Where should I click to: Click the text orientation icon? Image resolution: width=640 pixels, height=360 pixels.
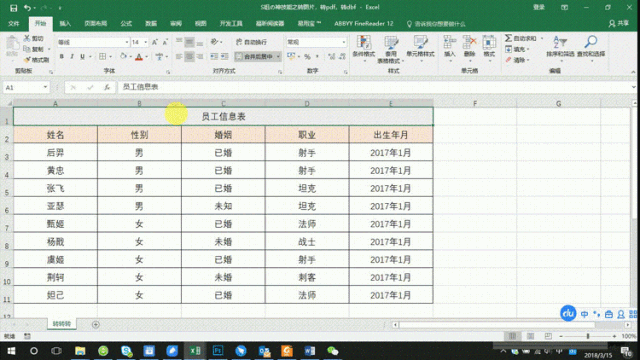[x=215, y=42]
